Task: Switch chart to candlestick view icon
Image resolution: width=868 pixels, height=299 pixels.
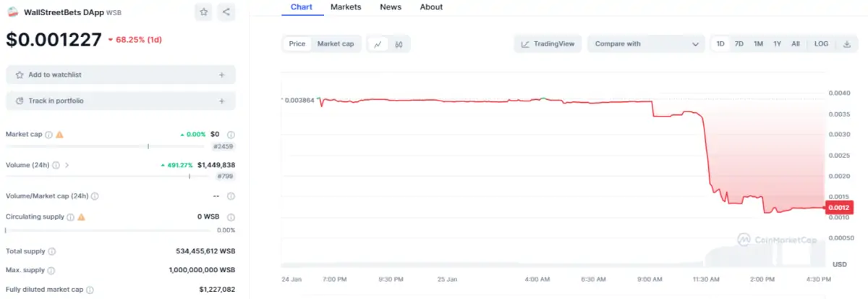Action: (x=399, y=44)
